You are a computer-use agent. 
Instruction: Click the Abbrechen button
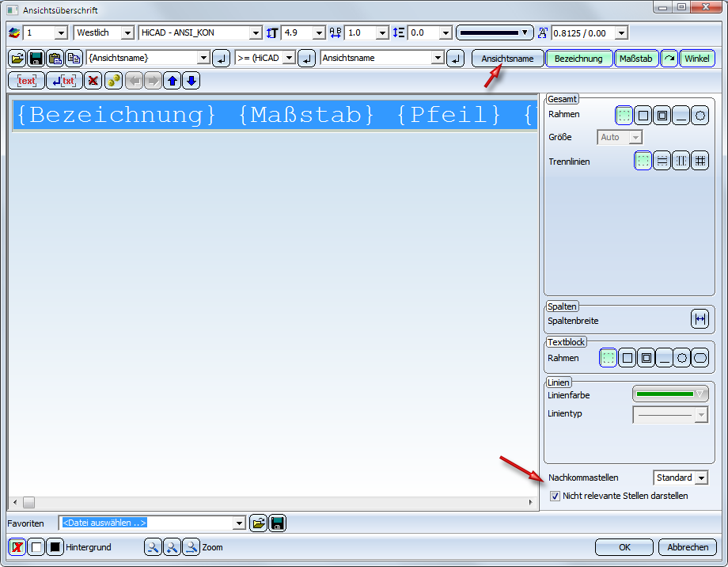tap(688, 547)
